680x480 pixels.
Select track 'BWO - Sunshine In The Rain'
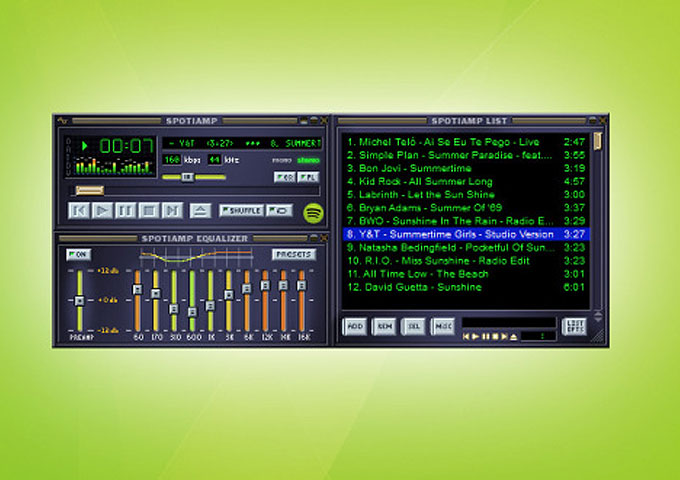(x=466, y=221)
